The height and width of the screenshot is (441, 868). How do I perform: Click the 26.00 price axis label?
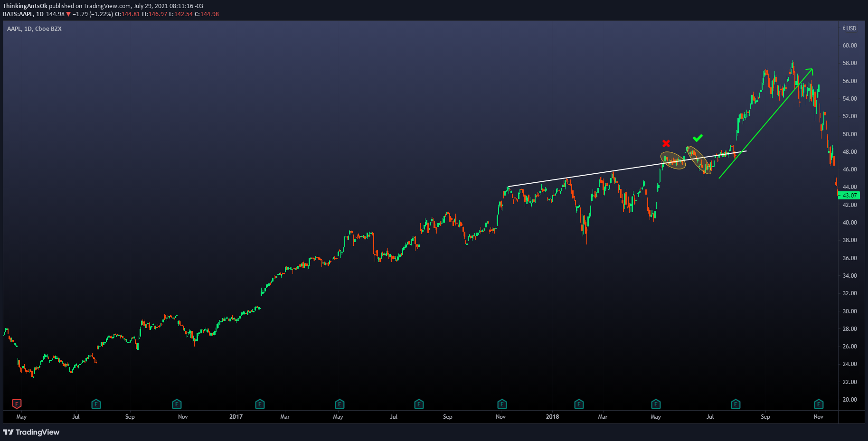(849, 347)
